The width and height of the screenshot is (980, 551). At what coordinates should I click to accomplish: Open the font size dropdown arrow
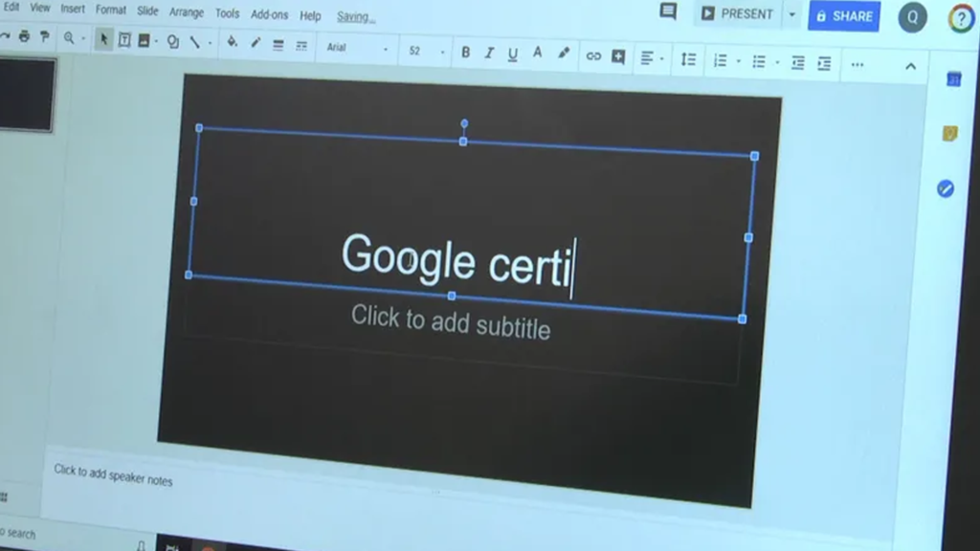[442, 53]
